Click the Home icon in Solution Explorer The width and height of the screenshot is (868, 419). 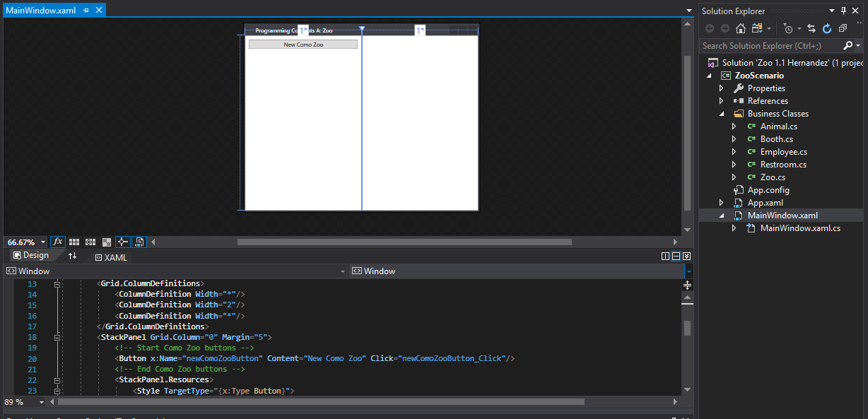point(740,28)
